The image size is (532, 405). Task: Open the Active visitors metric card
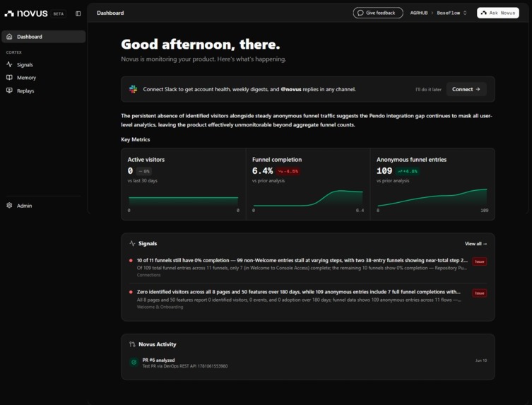[x=184, y=184]
